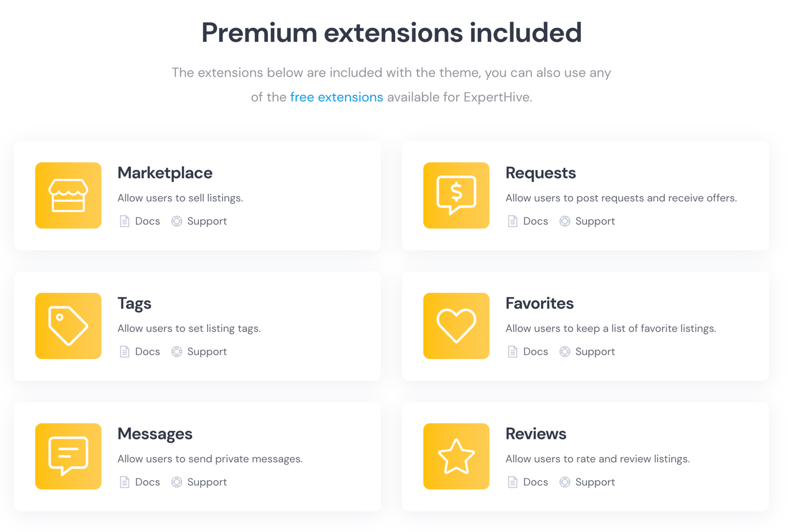Open Support for the Requests extension
Screen dimensions: 793x532
tap(587, 221)
